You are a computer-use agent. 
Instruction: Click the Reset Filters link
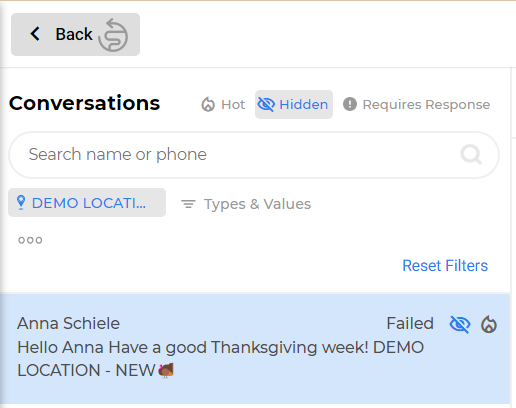(x=445, y=266)
